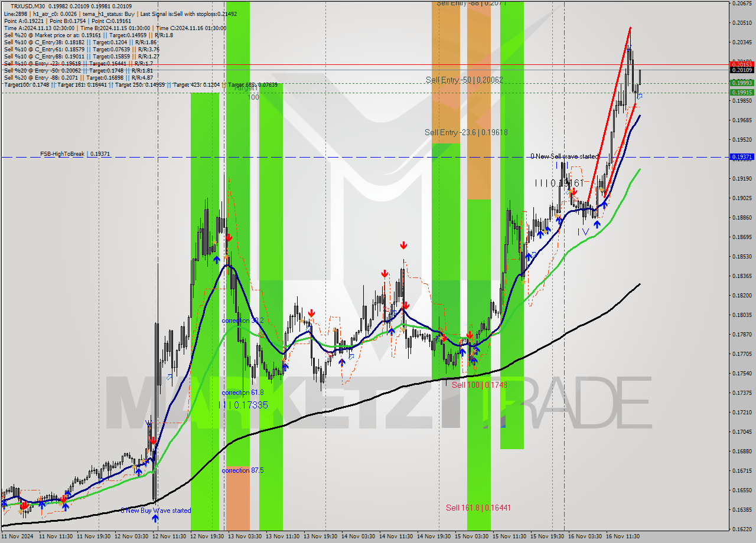Select the Sell 100 | 0.1748 label
Viewport: 756px width, 543px height.
480,385
